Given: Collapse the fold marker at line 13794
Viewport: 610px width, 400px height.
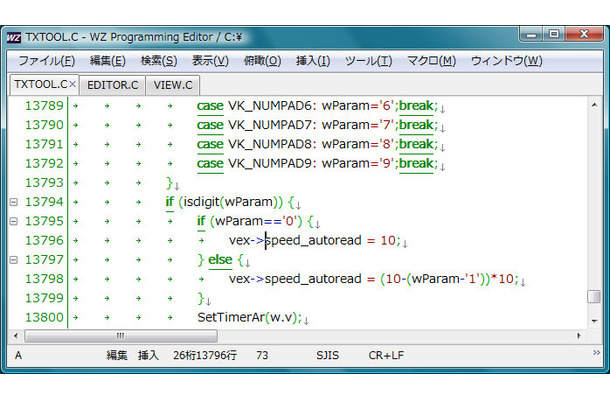Looking at the screenshot, I should [x=13, y=202].
